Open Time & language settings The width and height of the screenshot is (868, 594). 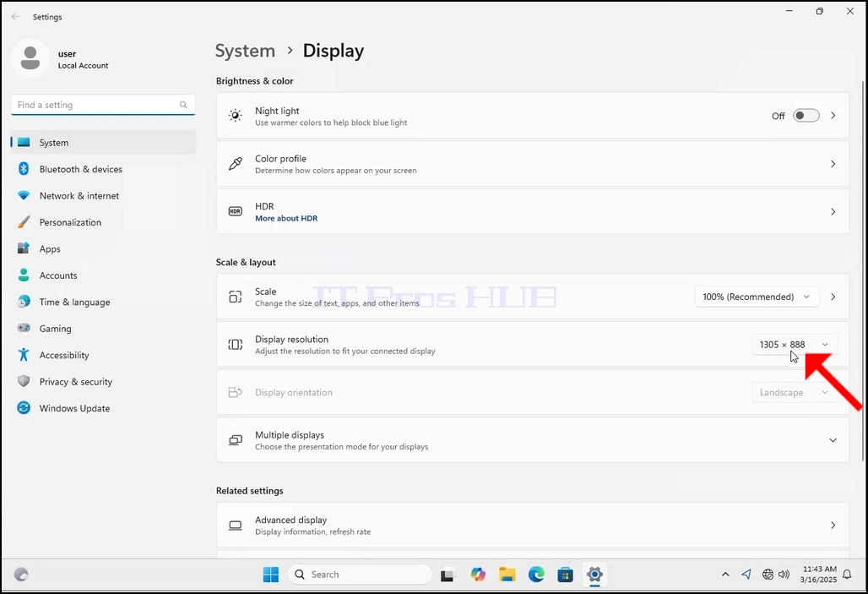pos(103,302)
